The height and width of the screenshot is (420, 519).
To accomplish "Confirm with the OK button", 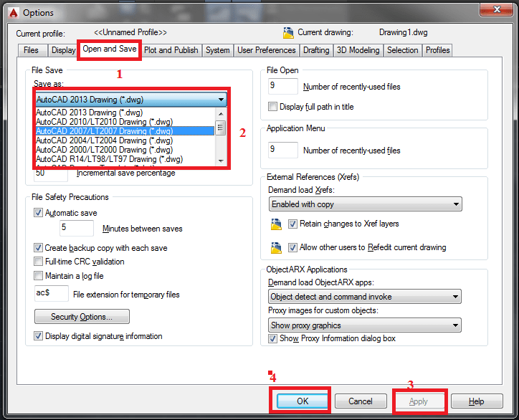I will tap(302, 401).
